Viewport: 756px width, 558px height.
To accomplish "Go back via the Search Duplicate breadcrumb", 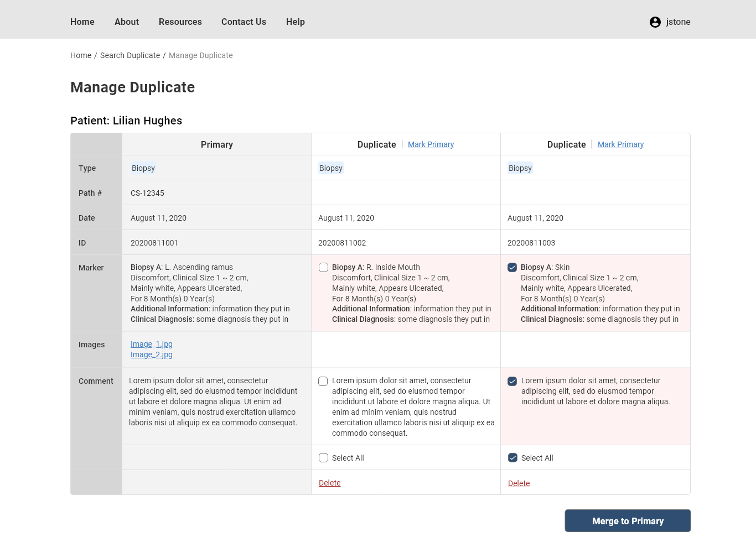I will click(x=130, y=55).
